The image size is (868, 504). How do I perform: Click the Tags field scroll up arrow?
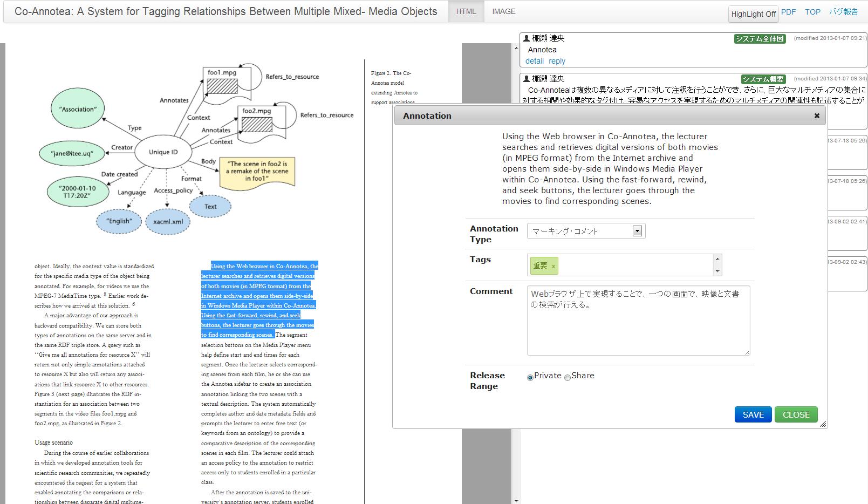click(x=717, y=258)
